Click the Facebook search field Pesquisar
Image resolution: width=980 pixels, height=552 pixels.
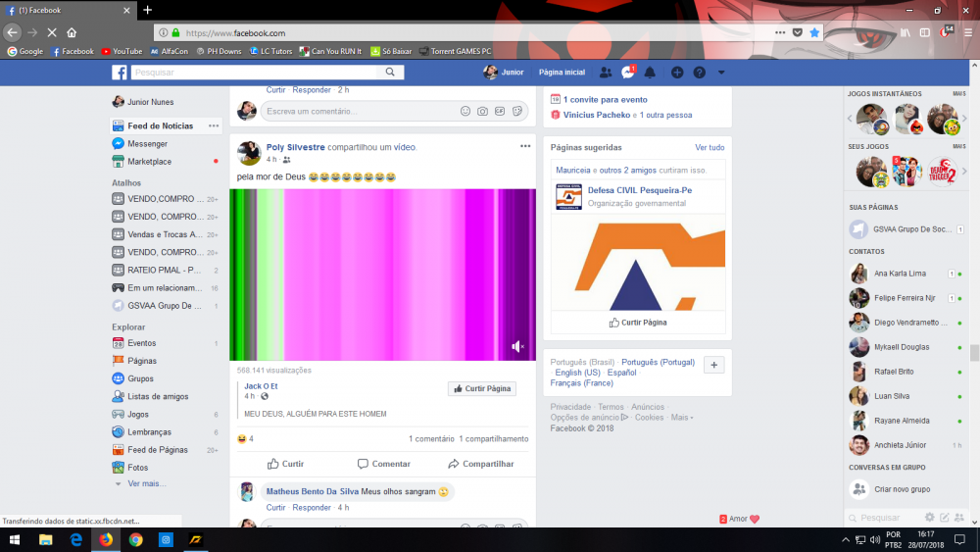[255, 73]
